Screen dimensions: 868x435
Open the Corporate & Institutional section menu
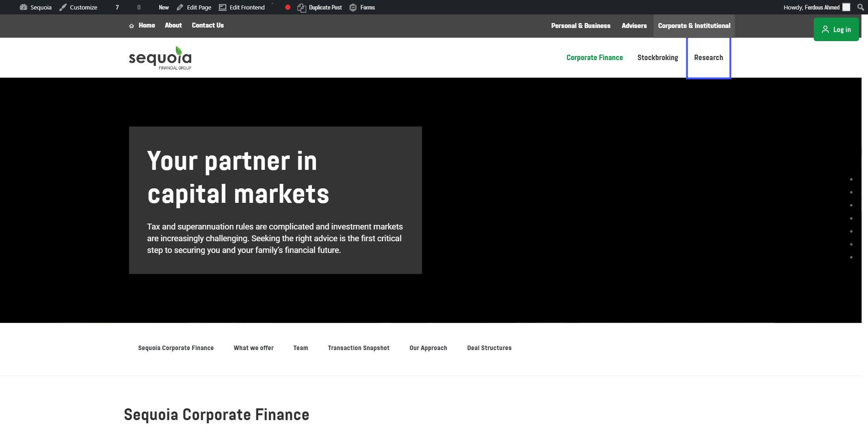point(694,26)
